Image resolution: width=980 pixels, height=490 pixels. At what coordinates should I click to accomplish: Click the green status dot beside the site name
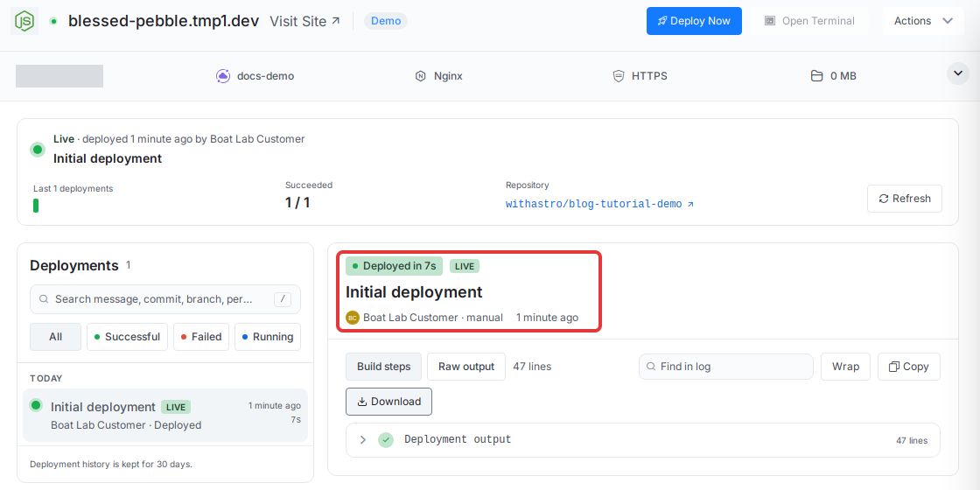pos(53,21)
